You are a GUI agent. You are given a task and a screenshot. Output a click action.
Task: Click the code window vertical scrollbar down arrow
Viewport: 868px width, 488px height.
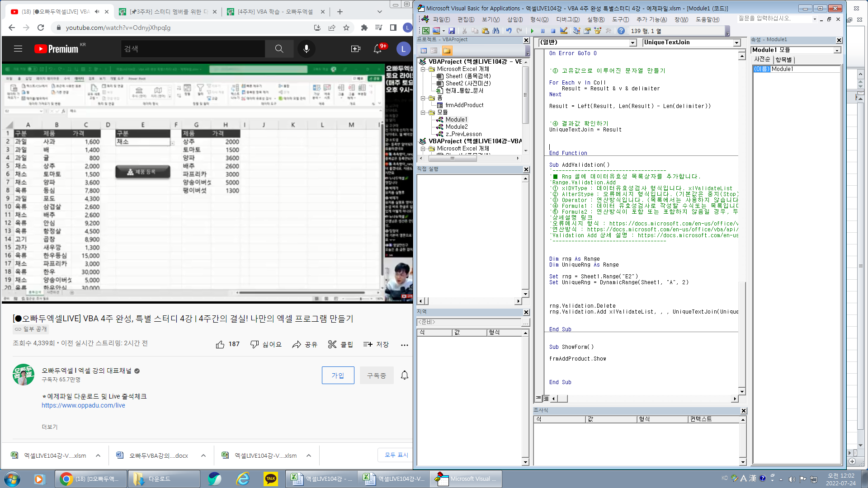(x=742, y=391)
